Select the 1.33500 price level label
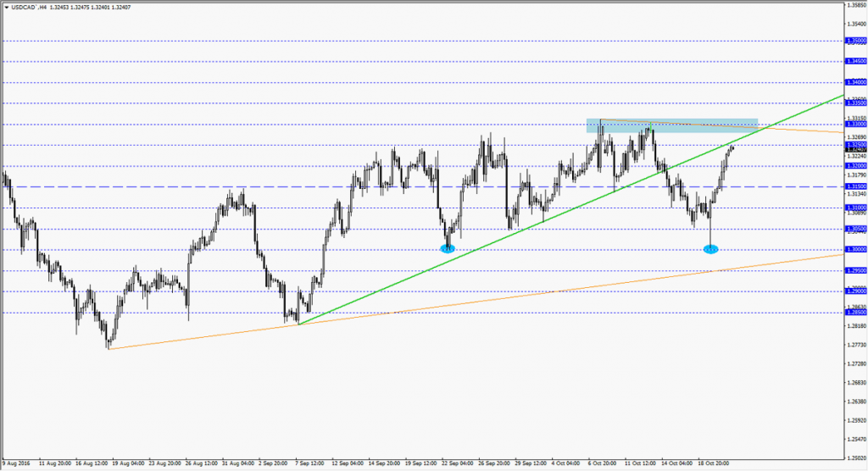 click(856, 103)
